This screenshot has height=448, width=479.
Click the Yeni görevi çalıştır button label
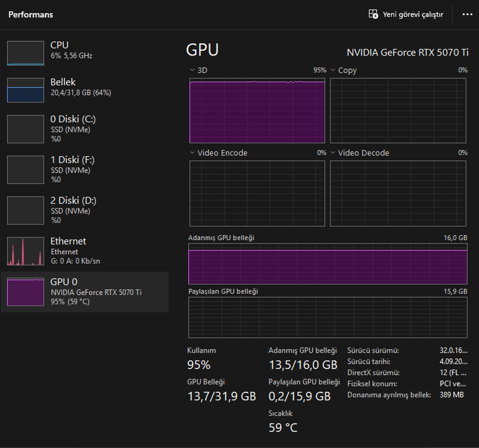click(413, 15)
